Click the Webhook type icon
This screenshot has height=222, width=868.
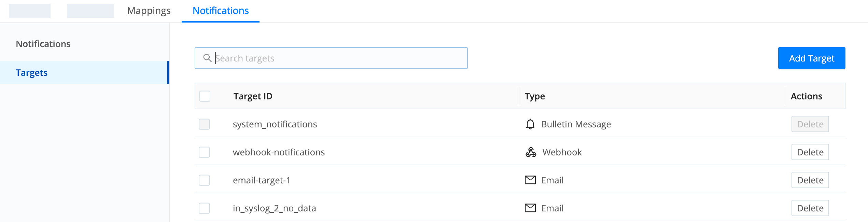pyautogui.click(x=531, y=152)
